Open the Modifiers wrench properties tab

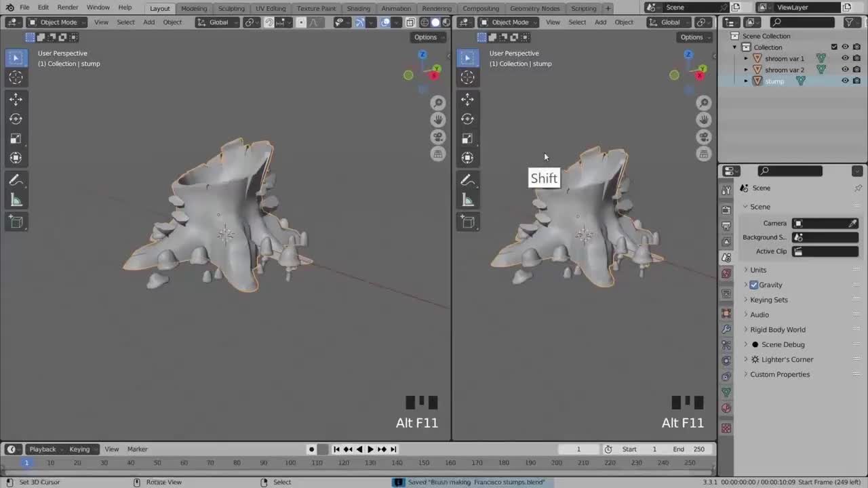pyautogui.click(x=726, y=329)
